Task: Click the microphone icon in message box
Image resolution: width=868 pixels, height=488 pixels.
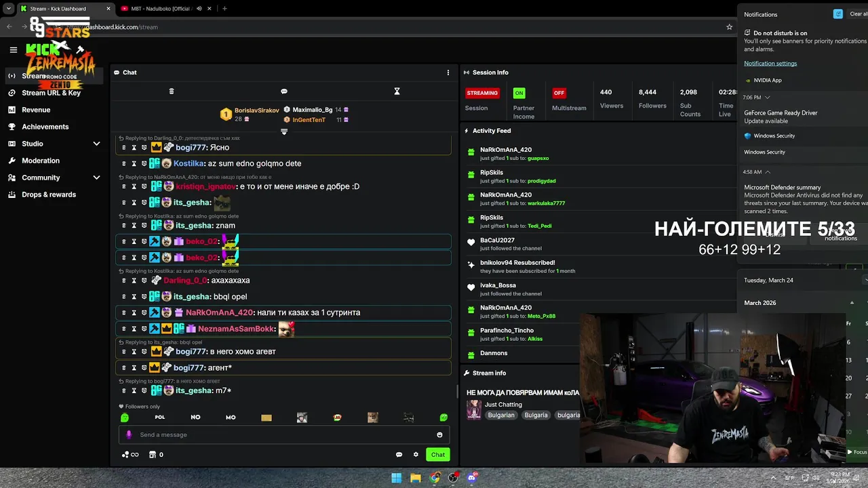Action: tap(129, 435)
